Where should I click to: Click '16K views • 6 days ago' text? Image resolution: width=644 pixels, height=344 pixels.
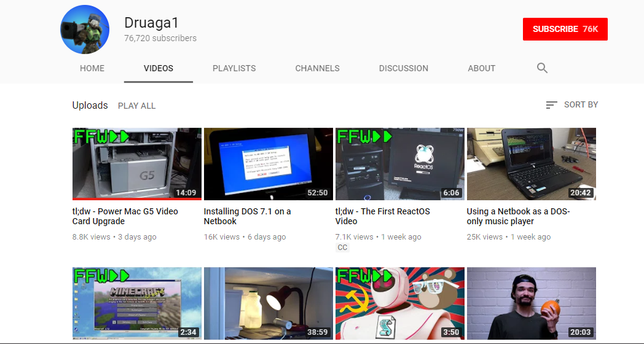click(245, 237)
